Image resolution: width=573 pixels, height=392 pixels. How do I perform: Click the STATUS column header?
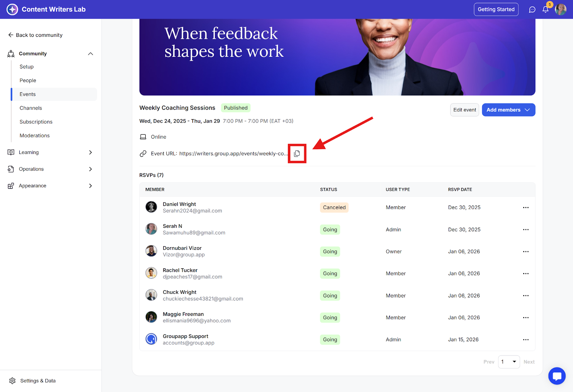click(x=328, y=190)
